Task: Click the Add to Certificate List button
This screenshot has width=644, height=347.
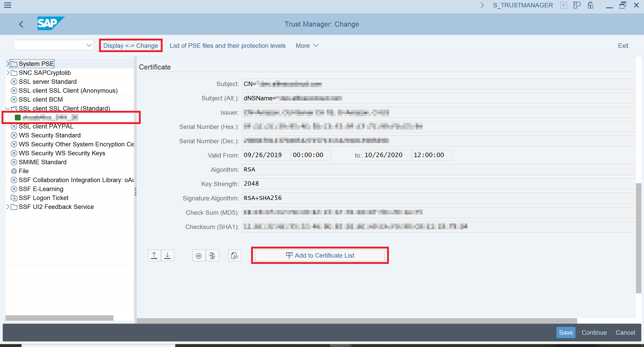Action: 320,255
